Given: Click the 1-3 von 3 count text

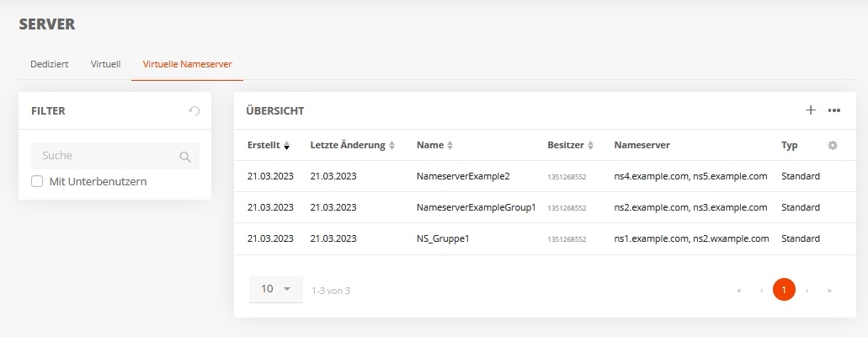Looking at the screenshot, I should pyautogui.click(x=331, y=291).
